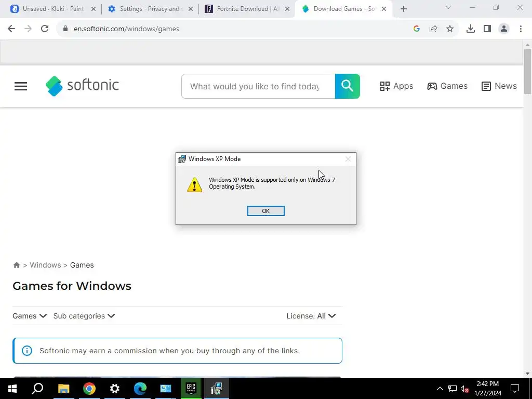Close the Fortnite Download tab
This screenshot has height=399, width=532.
pyautogui.click(x=287, y=9)
